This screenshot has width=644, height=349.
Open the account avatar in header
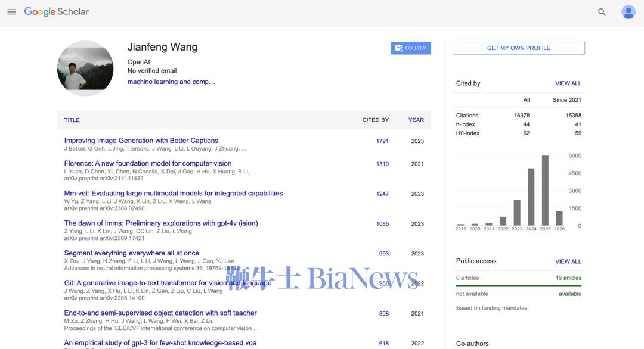click(628, 12)
